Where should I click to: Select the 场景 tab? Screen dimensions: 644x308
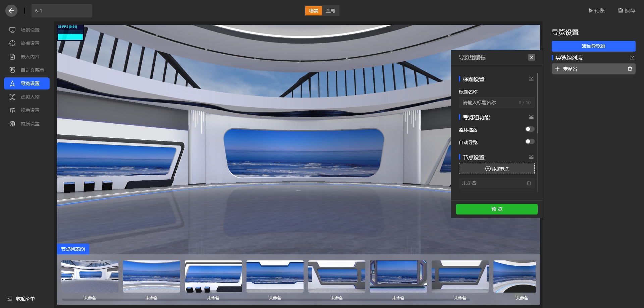pos(313,11)
